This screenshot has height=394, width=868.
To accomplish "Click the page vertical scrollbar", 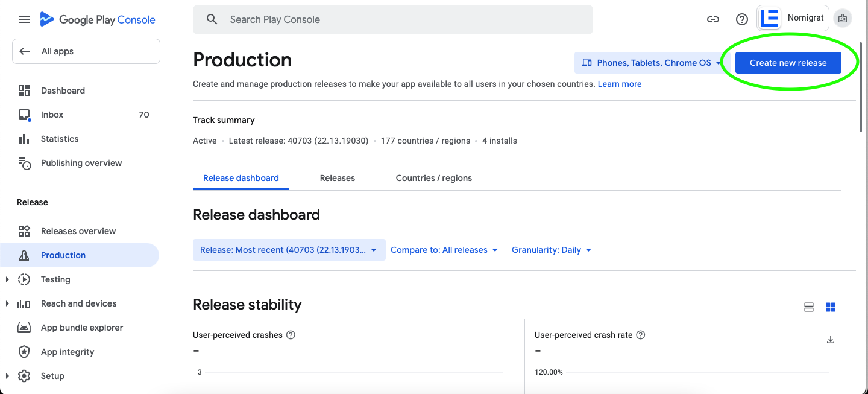I will pyautogui.click(x=861, y=87).
